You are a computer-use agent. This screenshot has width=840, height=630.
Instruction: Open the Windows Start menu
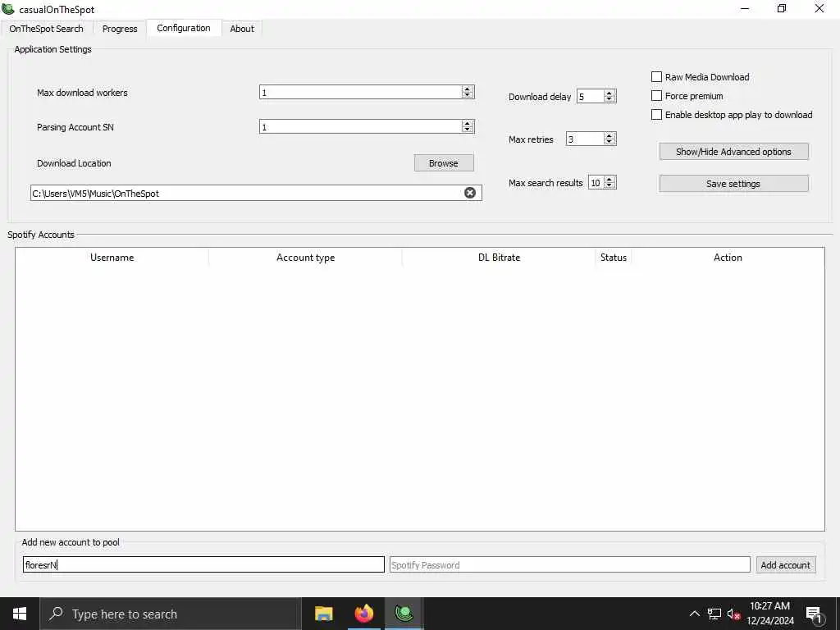click(20, 614)
